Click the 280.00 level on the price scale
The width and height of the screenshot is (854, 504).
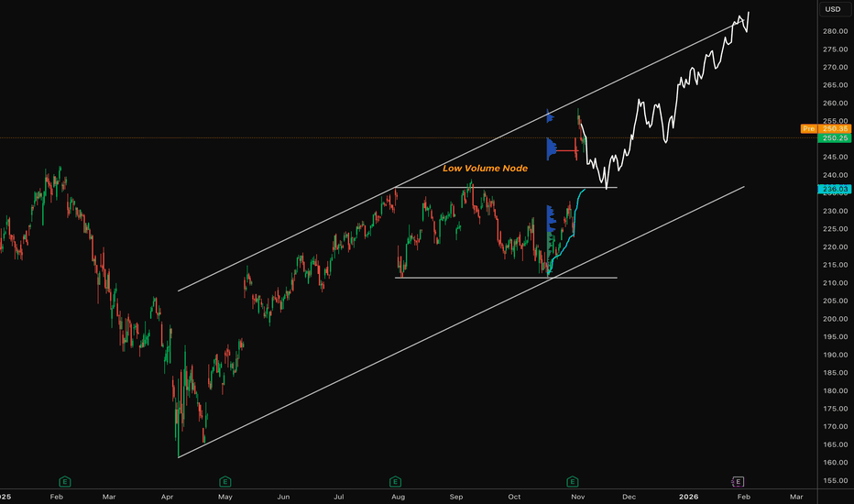click(833, 31)
